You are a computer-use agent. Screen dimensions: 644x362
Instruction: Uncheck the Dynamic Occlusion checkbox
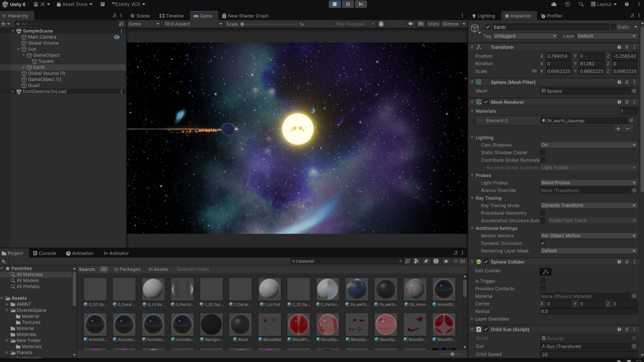542,243
